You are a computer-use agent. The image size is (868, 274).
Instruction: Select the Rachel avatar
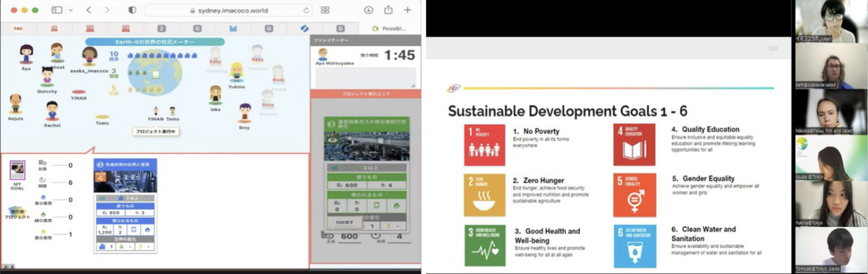[52, 111]
